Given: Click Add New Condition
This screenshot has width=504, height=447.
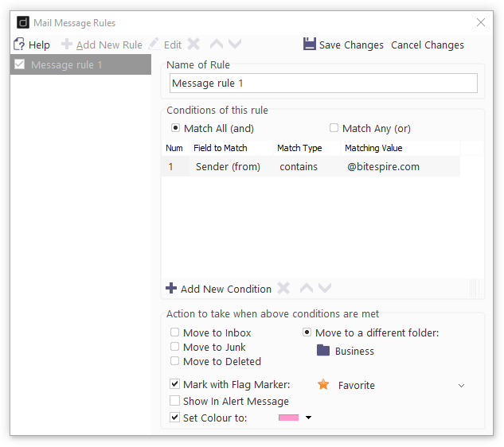Looking at the screenshot, I should pyautogui.click(x=219, y=289).
